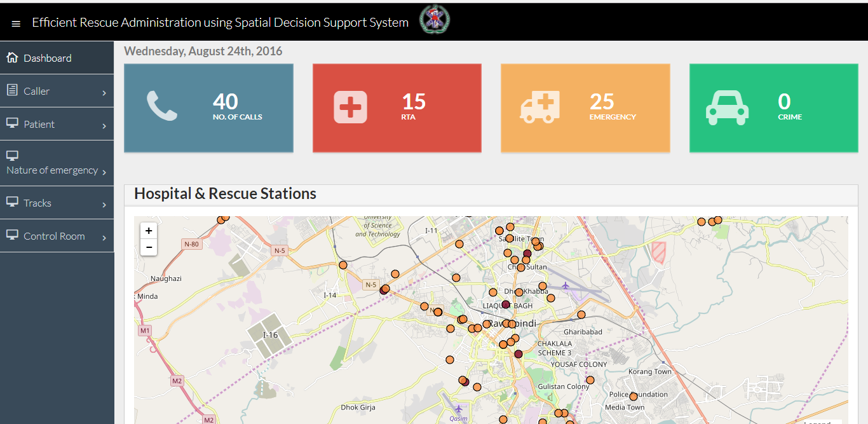Click the Caller document icon

[12, 90]
